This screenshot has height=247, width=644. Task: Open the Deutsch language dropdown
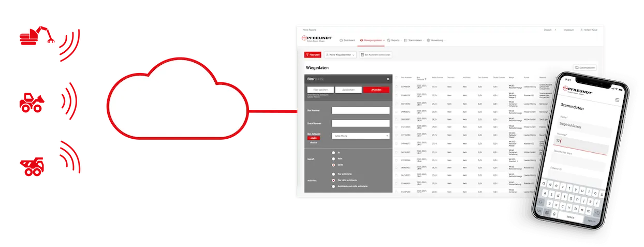(x=550, y=30)
